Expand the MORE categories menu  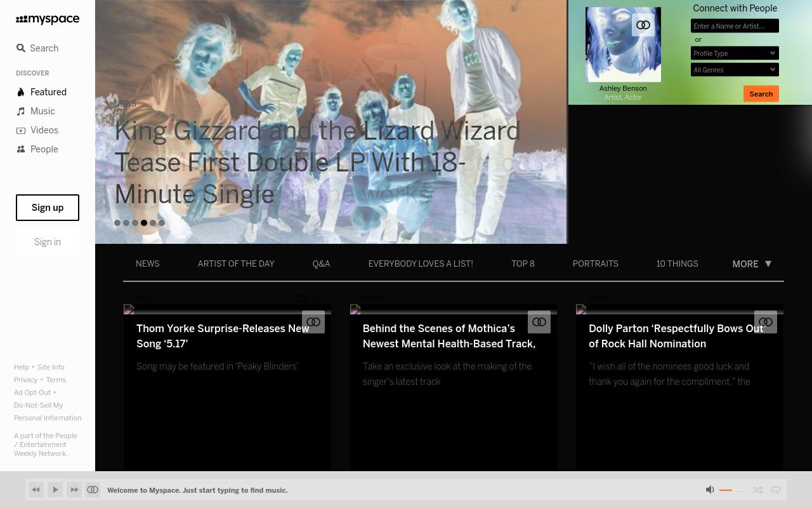(752, 264)
